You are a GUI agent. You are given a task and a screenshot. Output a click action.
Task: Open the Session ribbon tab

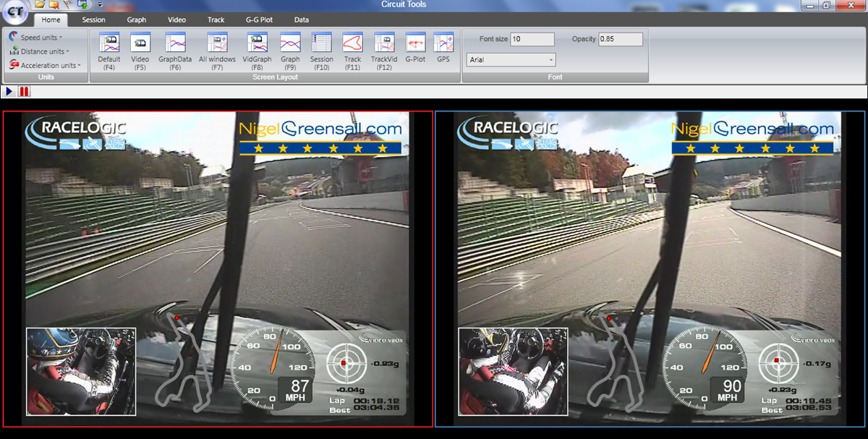[x=93, y=20]
